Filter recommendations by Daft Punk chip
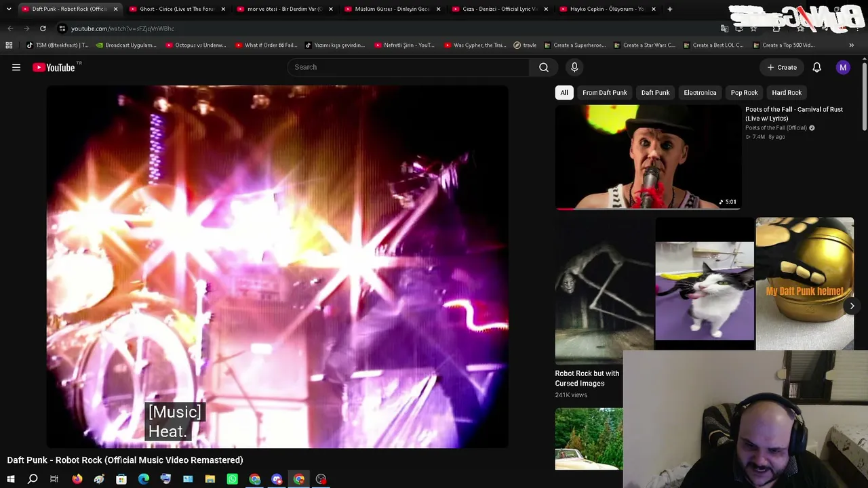The image size is (868, 488). 655,92
